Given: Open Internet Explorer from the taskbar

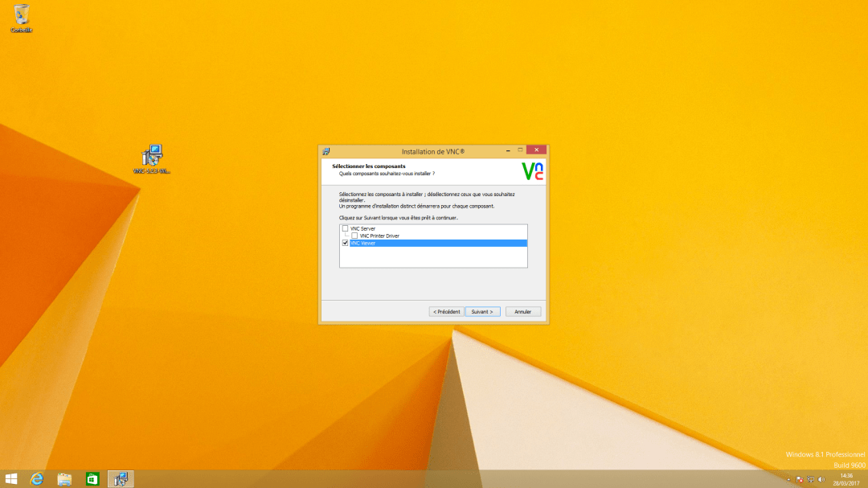Looking at the screenshot, I should (36, 478).
